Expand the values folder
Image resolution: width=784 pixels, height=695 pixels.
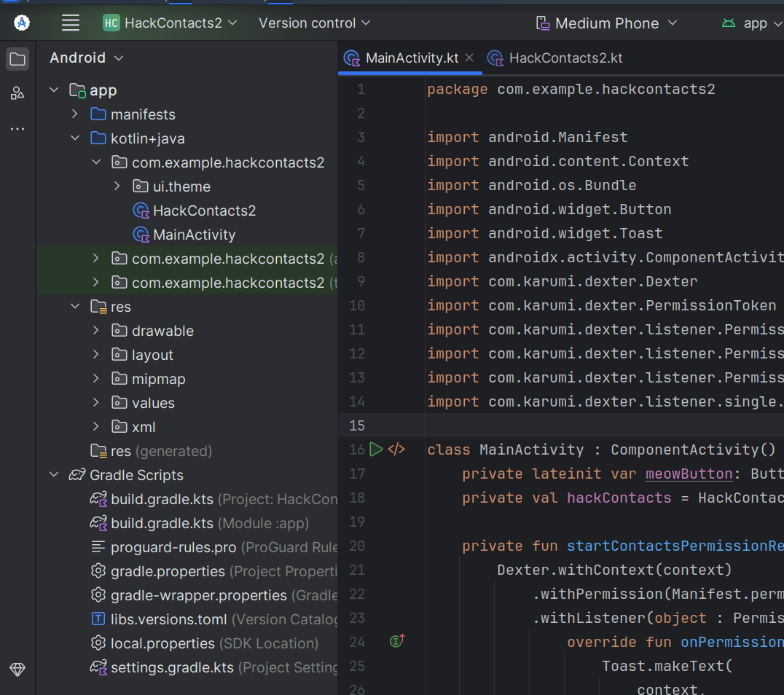96,402
